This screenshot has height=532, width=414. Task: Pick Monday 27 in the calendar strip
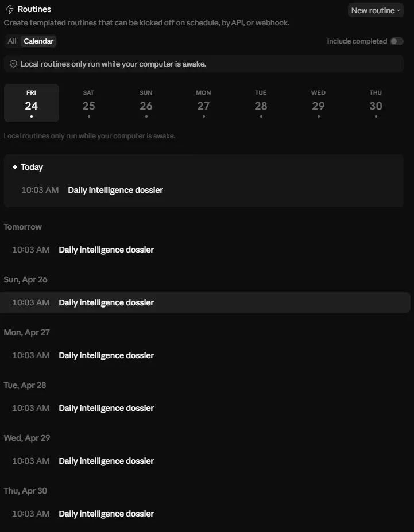click(x=204, y=103)
